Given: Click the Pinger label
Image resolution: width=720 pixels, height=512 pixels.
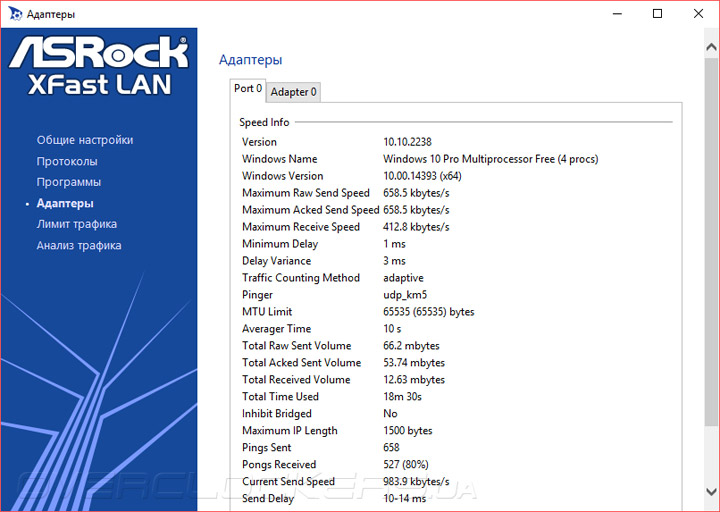Looking at the screenshot, I should point(257,295).
